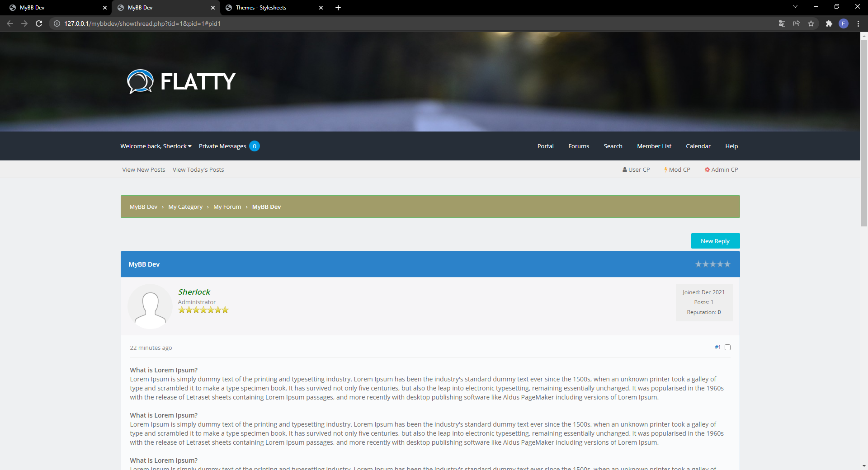868x470 pixels.
Task: Click View Today's Posts link
Action: click(x=198, y=169)
